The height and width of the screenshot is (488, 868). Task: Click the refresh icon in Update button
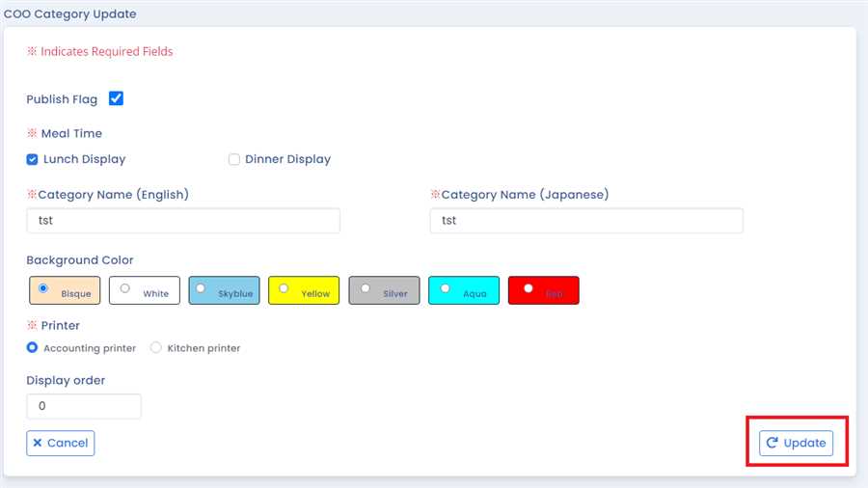point(772,443)
